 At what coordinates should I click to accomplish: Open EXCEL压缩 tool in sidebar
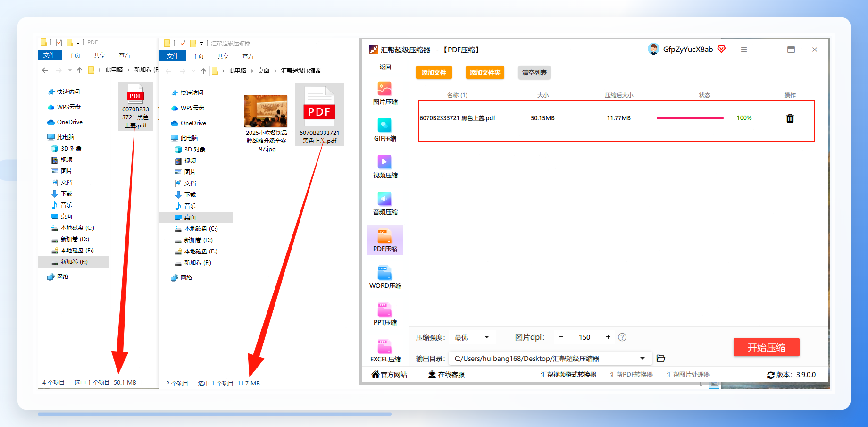point(385,351)
